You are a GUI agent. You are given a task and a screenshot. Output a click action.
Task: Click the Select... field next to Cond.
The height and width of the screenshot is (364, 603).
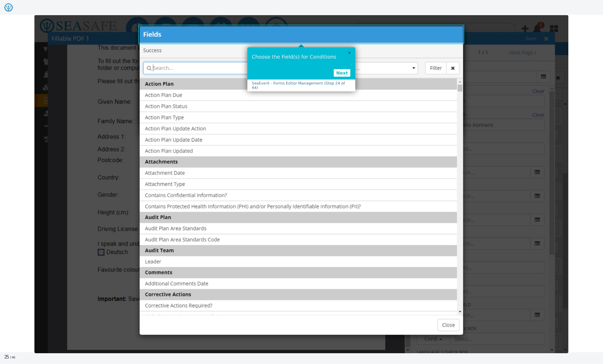pyautogui.click(x=497, y=339)
